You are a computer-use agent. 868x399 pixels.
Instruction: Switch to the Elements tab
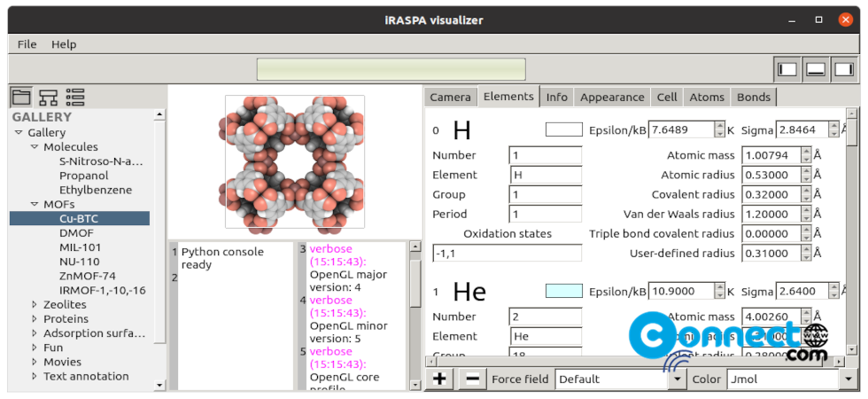point(508,97)
